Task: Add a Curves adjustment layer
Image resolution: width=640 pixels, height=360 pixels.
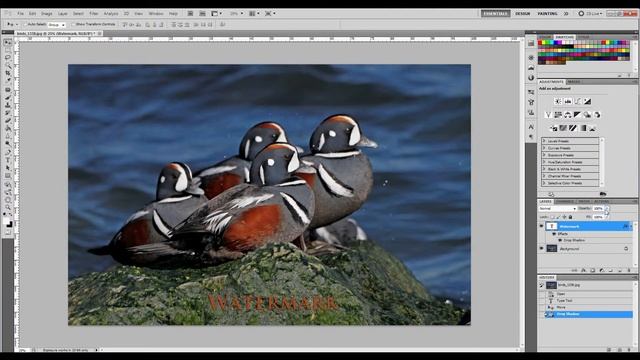Action: (578, 101)
